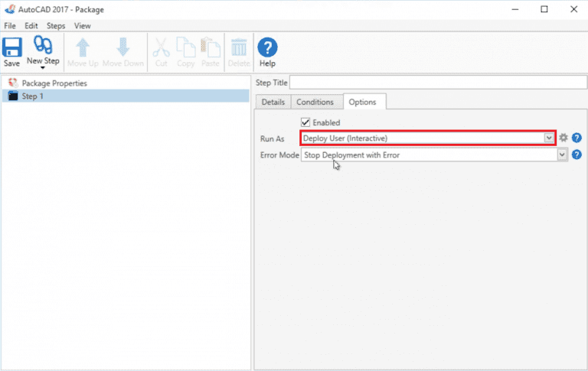The image size is (588, 371).
Task: Open the Edit menu
Action: click(x=31, y=26)
